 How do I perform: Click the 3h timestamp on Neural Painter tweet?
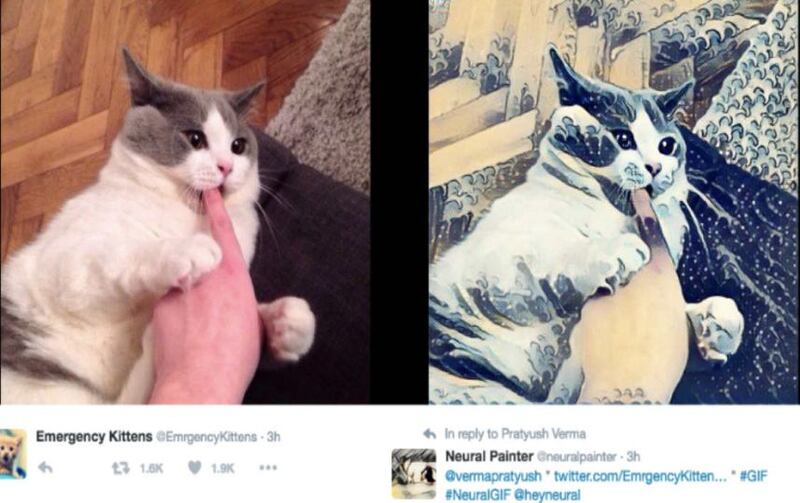pyautogui.click(x=633, y=457)
